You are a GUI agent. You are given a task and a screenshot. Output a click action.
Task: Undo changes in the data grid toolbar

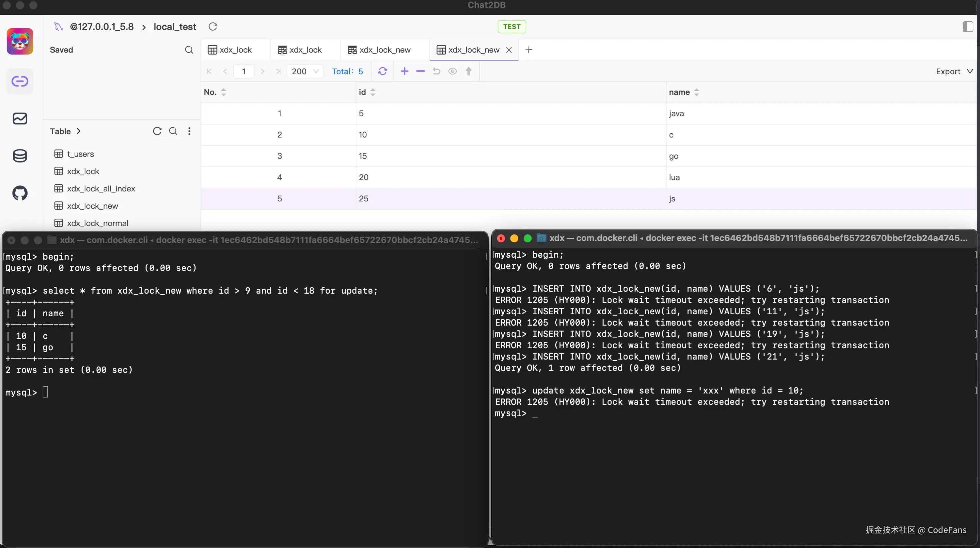tap(436, 71)
